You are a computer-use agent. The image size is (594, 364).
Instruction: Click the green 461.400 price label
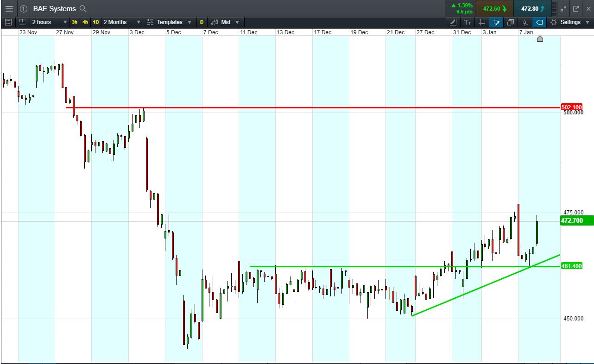click(571, 266)
